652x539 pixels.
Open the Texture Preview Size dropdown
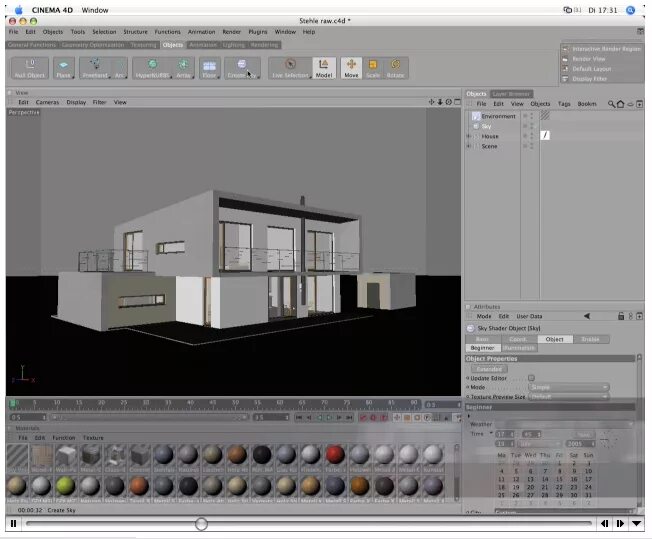569,397
